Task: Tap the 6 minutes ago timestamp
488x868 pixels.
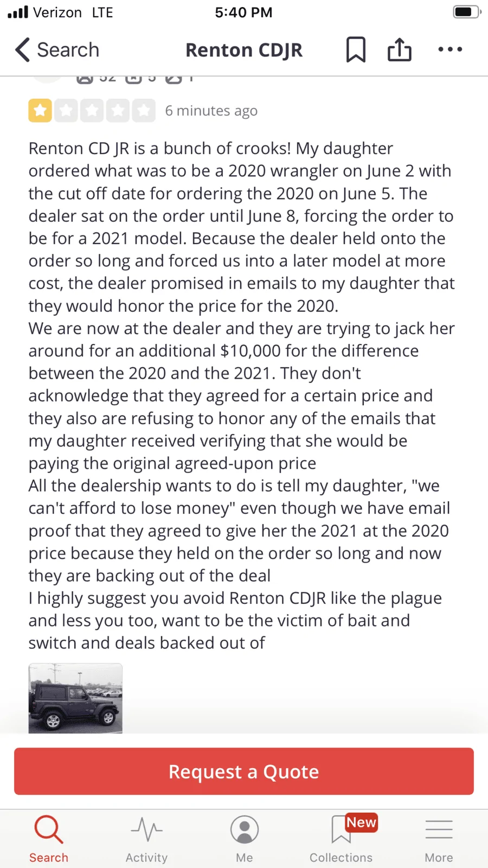Action: [x=211, y=111]
